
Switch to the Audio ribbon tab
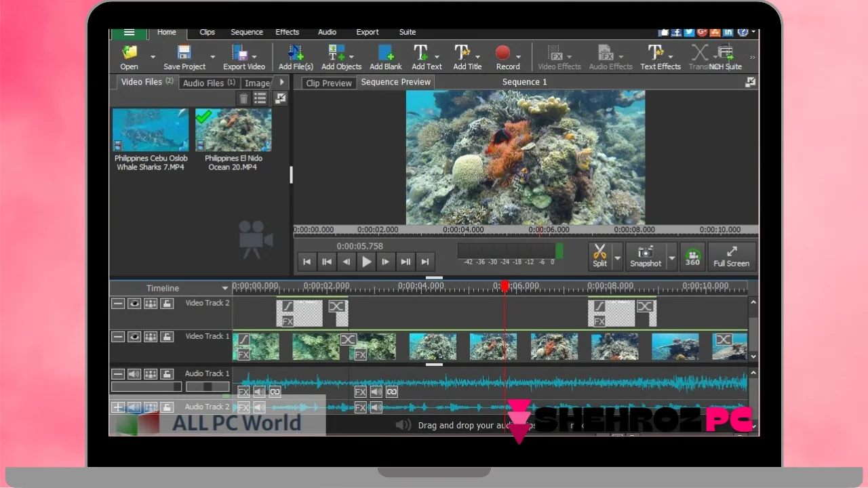tap(328, 32)
